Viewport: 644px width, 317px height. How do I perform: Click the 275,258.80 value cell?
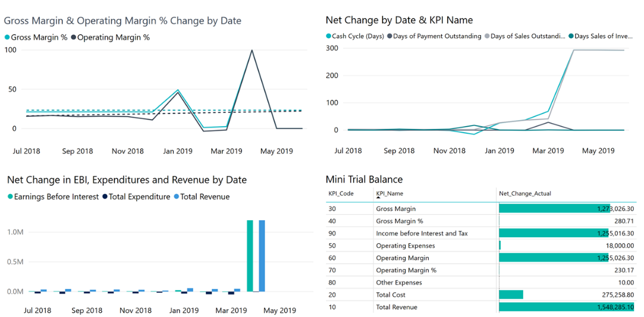click(566, 295)
